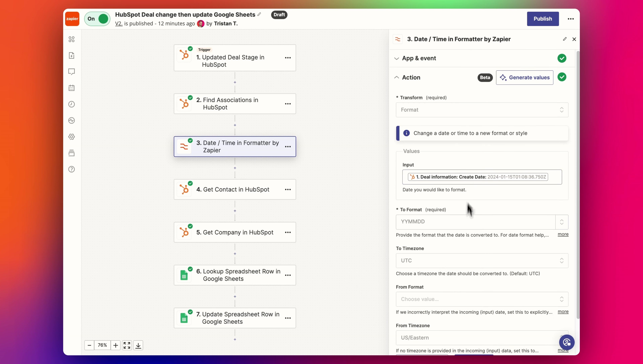This screenshot has width=643, height=364.
Task: Open the history clock sidebar icon
Action: (72, 104)
